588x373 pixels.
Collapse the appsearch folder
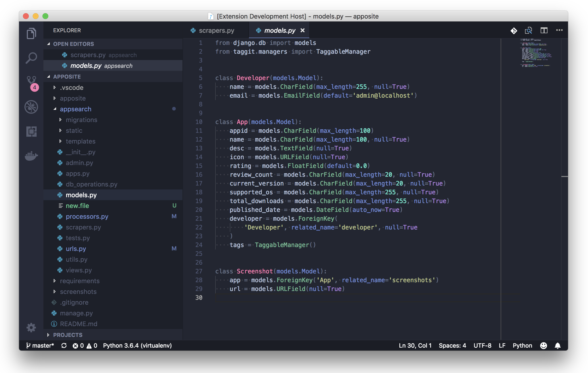tap(75, 109)
